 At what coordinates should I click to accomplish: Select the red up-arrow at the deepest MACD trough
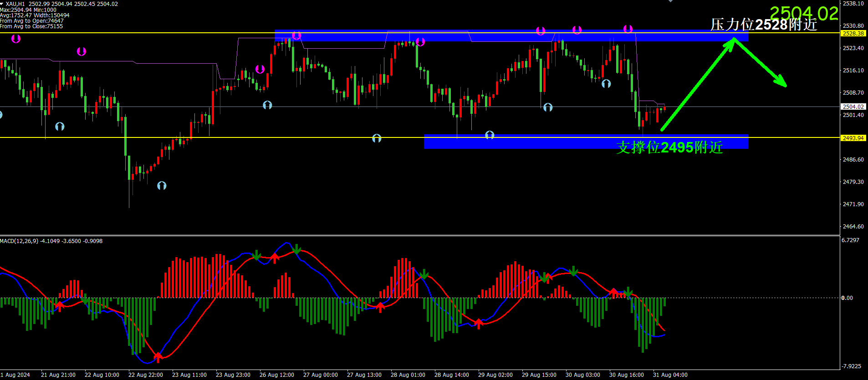click(x=158, y=357)
